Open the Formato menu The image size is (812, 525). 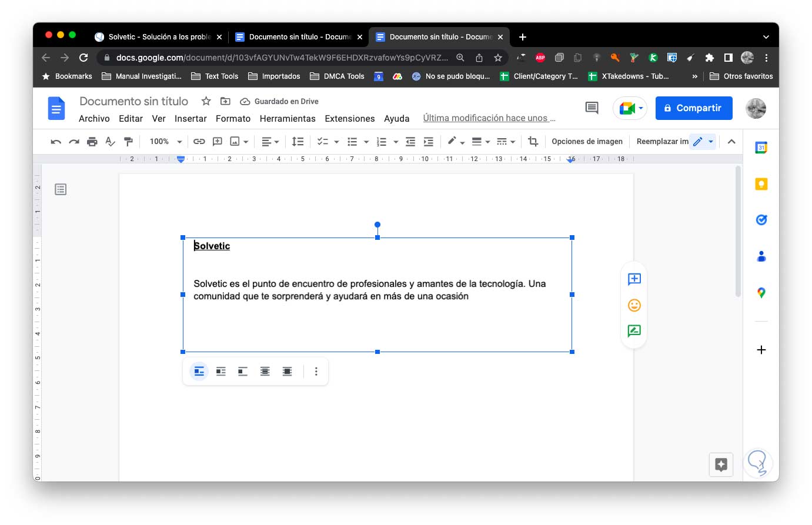(x=233, y=118)
